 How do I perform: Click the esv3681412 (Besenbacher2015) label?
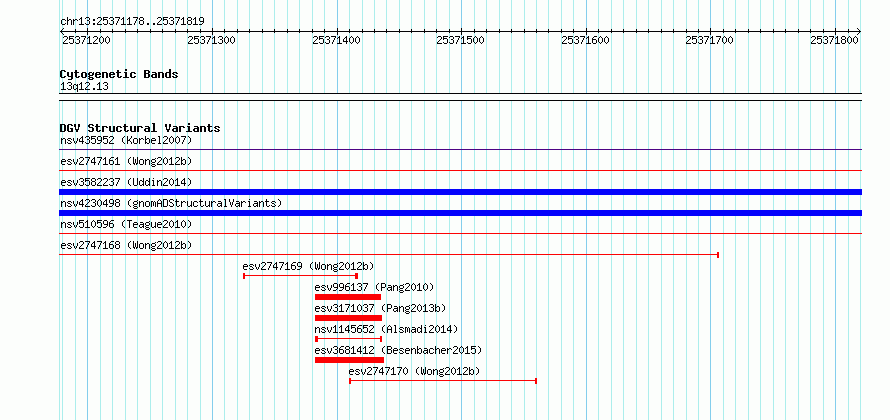point(398,350)
